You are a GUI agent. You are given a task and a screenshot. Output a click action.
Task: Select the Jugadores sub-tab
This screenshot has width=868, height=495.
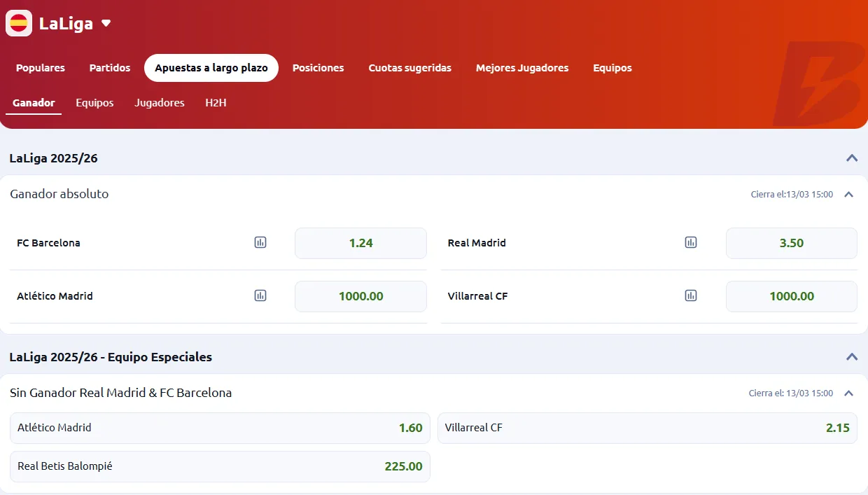[160, 103]
